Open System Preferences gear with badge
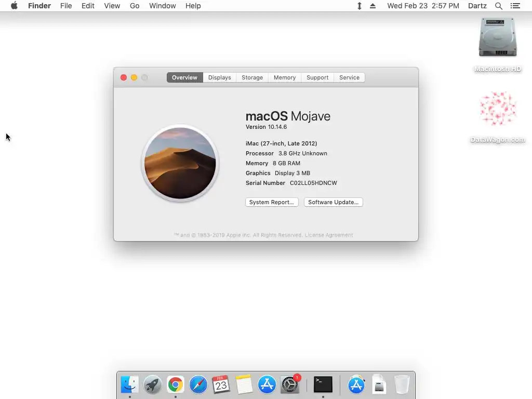532x399 pixels. pyautogui.click(x=290, y=384)
